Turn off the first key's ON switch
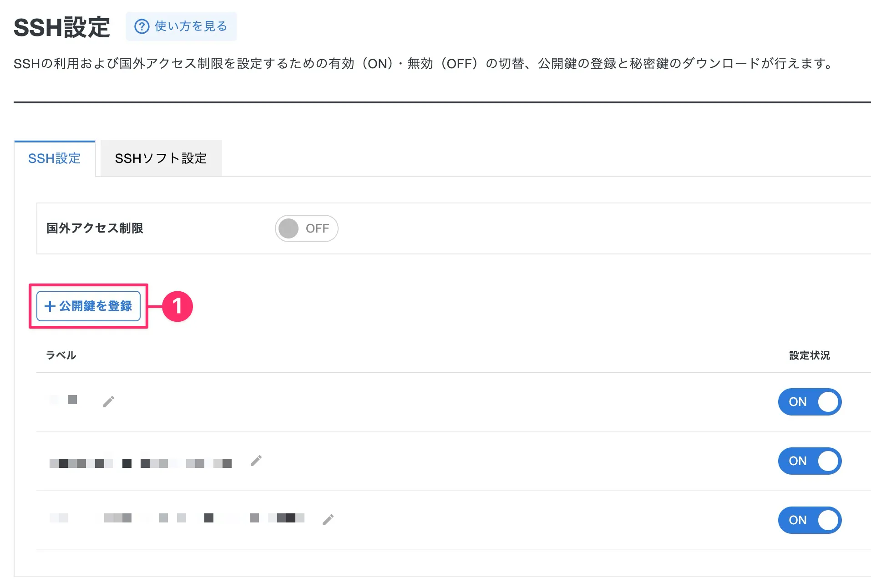Viewport: 871px width, 588px height. (810, 402)
